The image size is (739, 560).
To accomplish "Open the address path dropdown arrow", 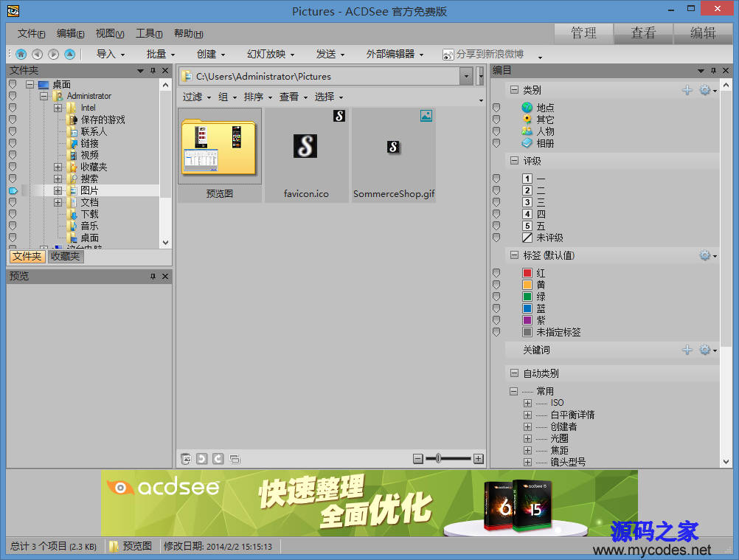I will [x=466, y=76].
